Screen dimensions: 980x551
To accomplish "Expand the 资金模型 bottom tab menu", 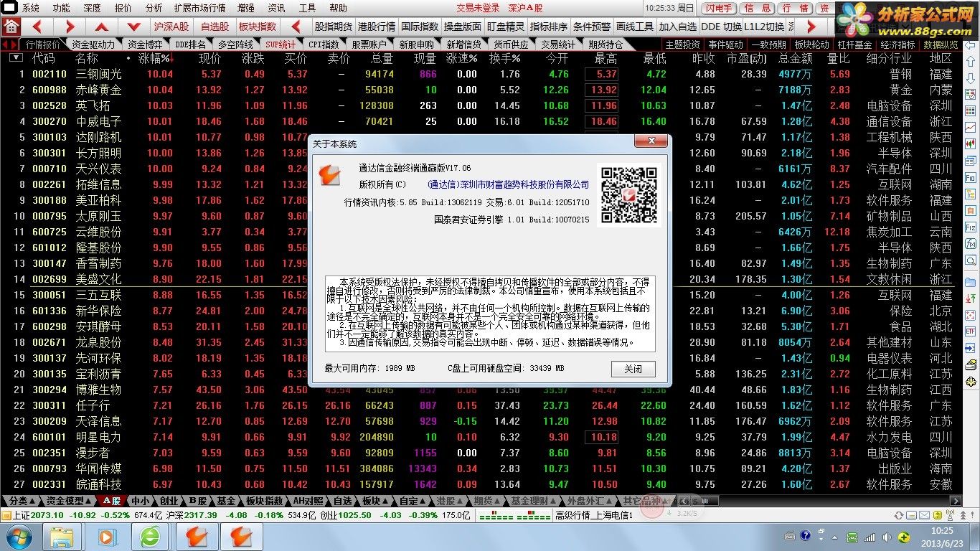I will point(70,501).
